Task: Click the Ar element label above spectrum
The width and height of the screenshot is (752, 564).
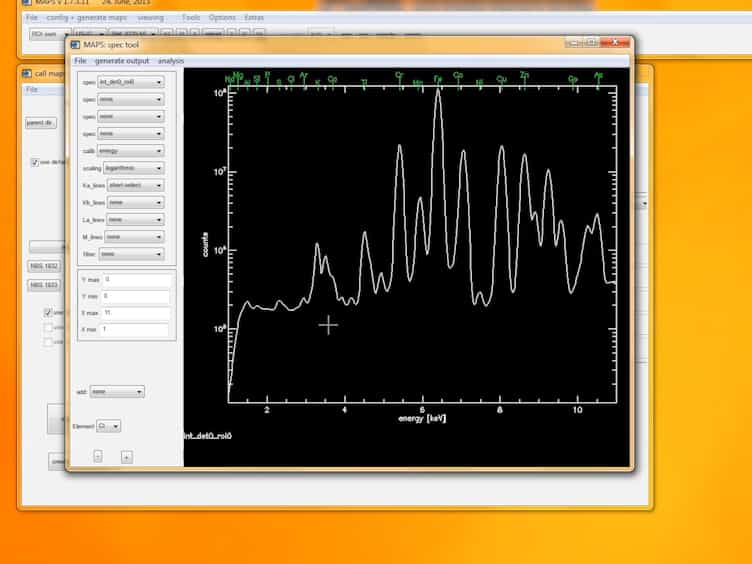Action: coord(304,75)
